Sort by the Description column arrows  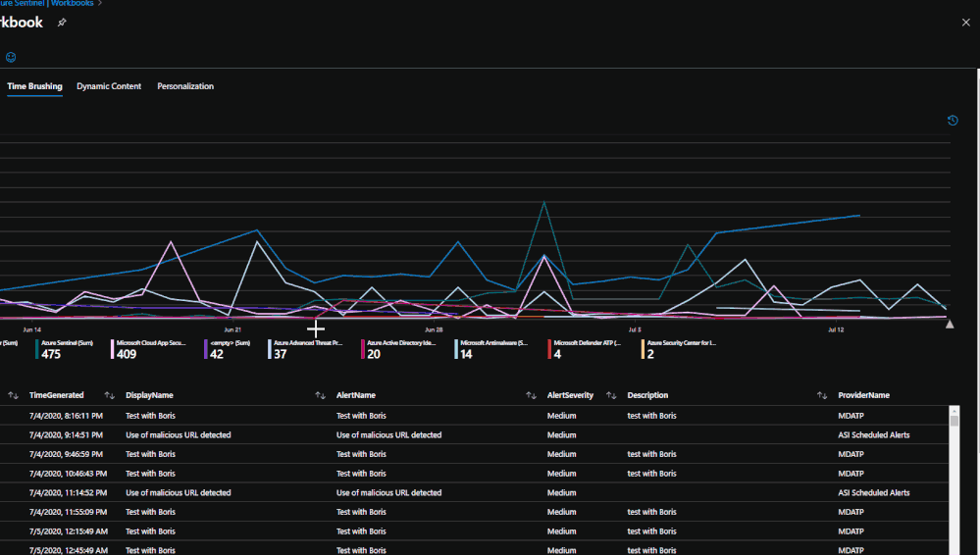[x=821, y=395]
